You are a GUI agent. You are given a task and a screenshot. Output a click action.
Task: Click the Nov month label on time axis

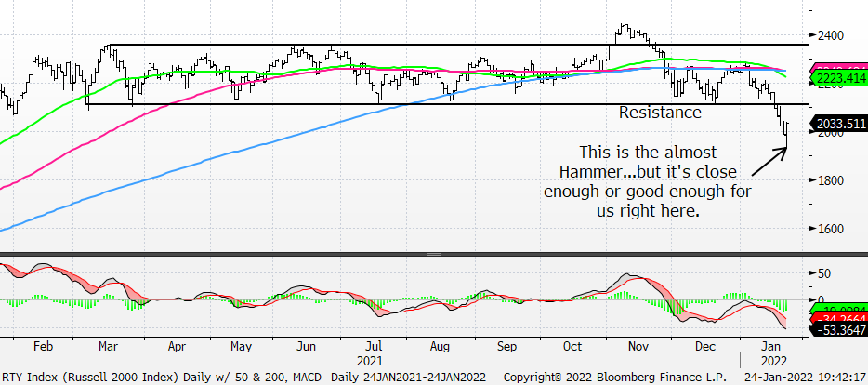(x=638, y=346)
